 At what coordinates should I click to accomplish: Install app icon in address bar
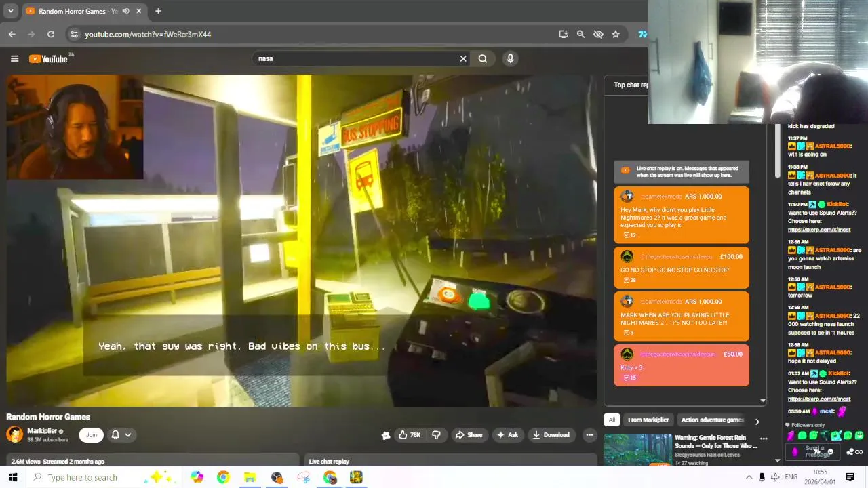(564, 34)
